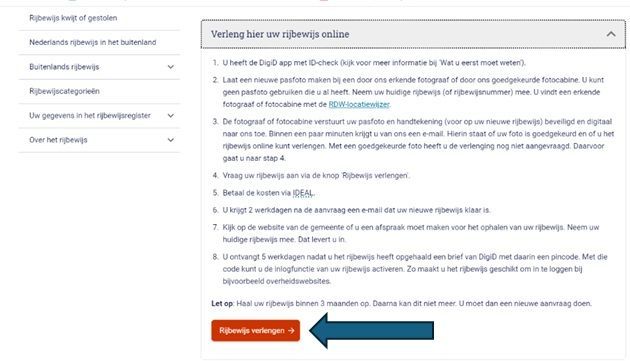Click the 'Let op' bold warning text
Image resolution: width=630 pixels, height=361 pixels.
click(x=222, y=304)
